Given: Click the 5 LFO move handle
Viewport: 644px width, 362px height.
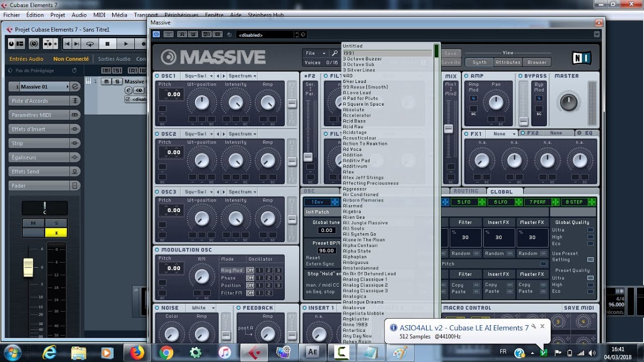Looking at the screenshot, I should (481, 202).
